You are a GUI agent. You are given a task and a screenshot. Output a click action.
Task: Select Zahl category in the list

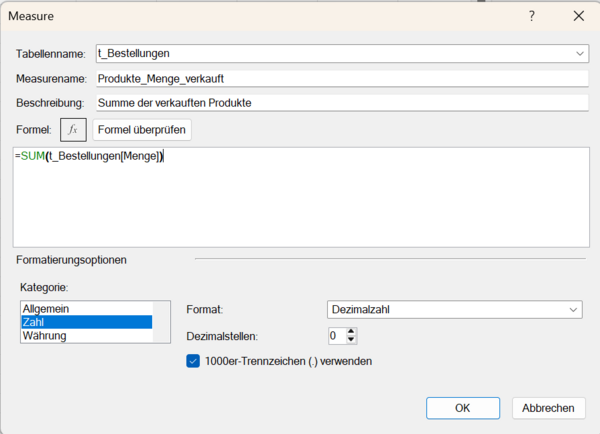85,322
